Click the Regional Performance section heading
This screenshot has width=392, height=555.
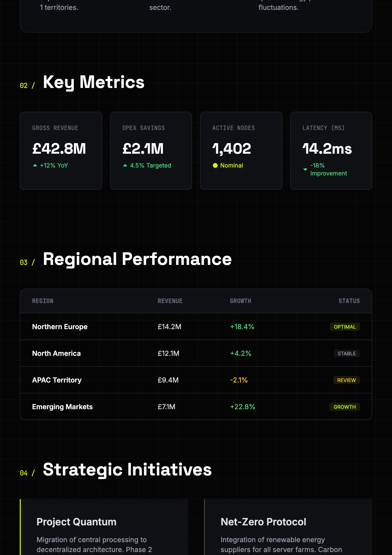tap(137, 259)
